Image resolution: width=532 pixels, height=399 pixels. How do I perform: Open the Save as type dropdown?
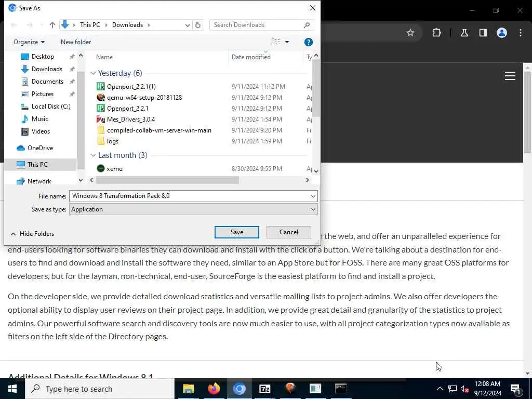(x=313, y=209)
